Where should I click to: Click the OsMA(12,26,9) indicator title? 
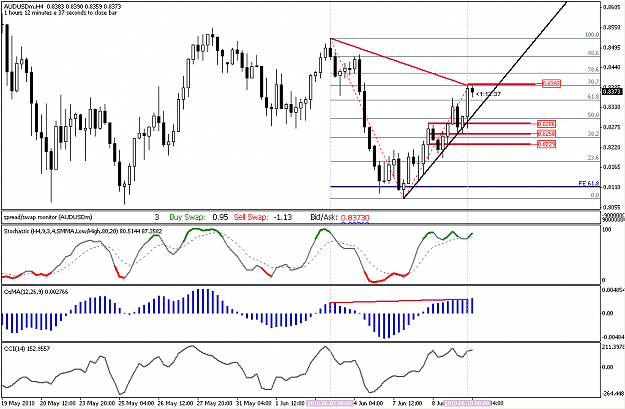36,292
